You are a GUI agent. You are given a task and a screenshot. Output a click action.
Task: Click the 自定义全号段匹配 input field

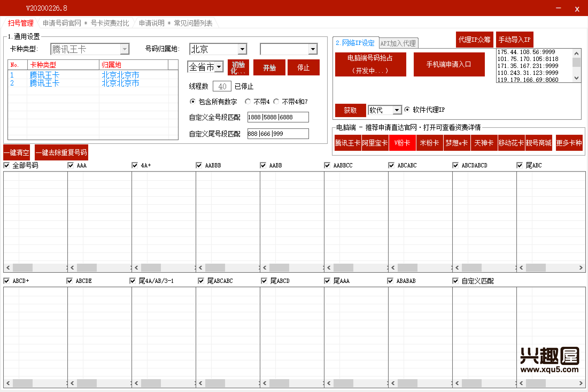278,117
